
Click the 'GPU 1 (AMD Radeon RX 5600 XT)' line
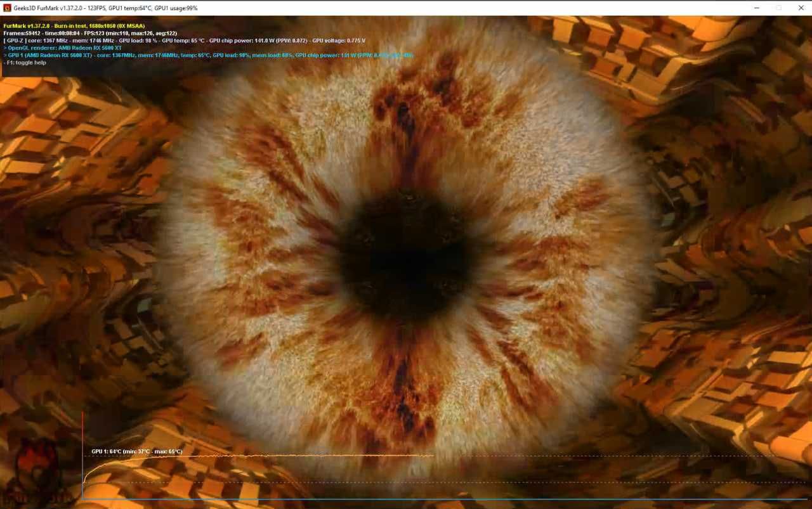click(x=208, y=55)
